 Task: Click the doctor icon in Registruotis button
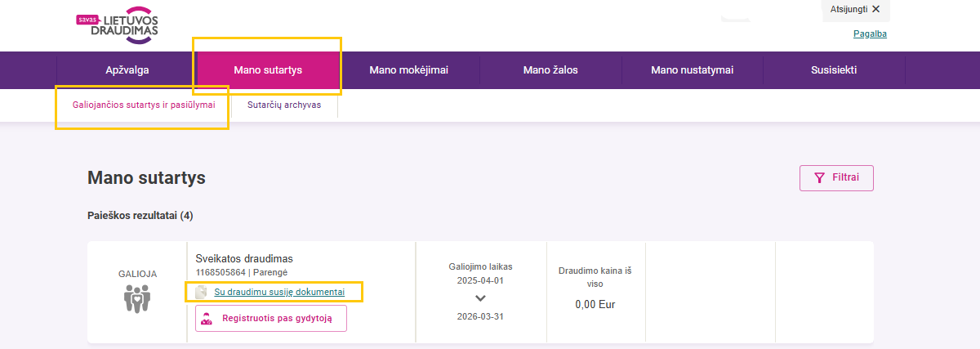click(207, 319)
